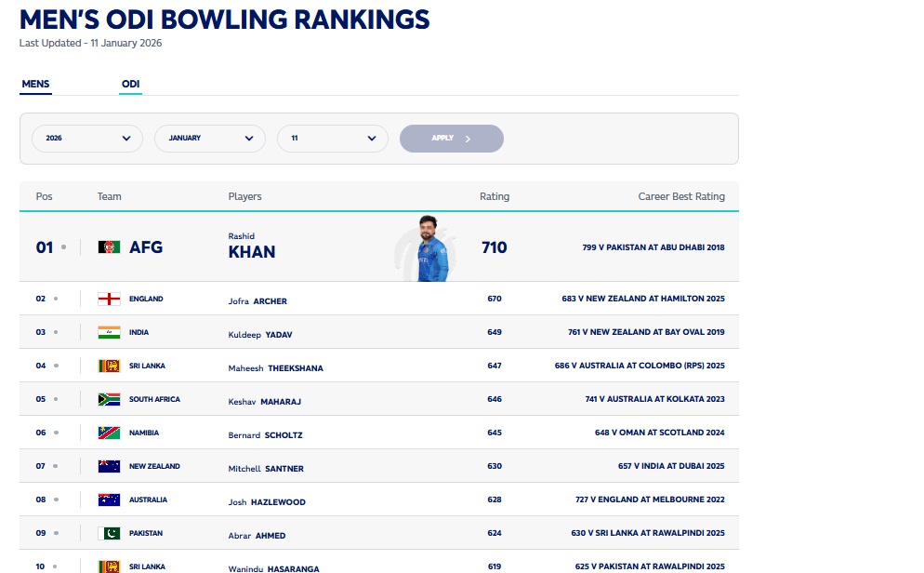924x573 pixels.
Task: Click the Australia flag icon
Action: click(109, 500)
